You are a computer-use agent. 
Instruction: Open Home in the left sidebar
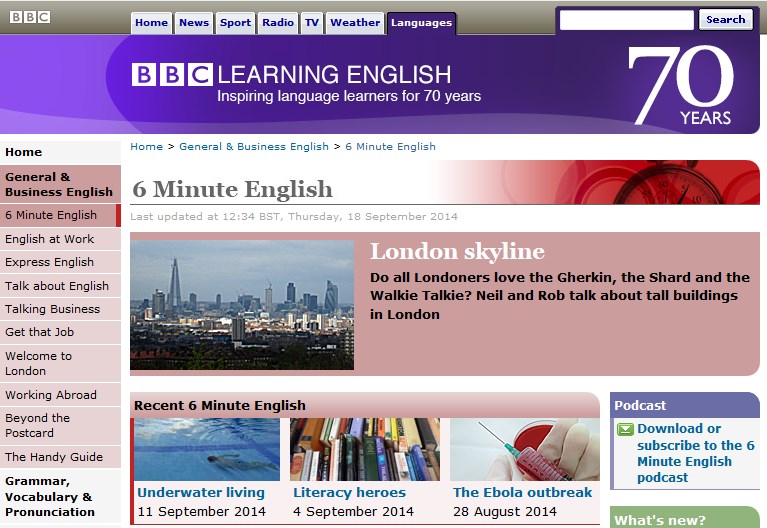[60, 152]
